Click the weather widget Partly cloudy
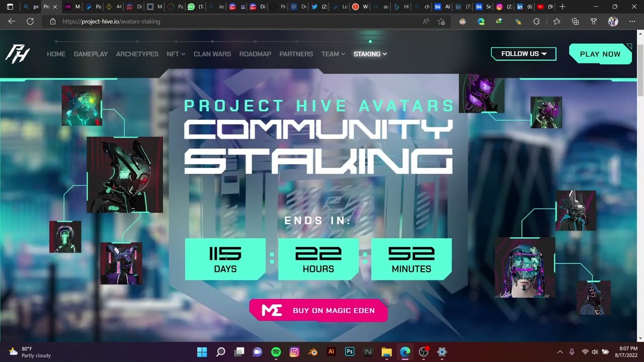This screenshot has width=644, height=362. coord(30,352)
